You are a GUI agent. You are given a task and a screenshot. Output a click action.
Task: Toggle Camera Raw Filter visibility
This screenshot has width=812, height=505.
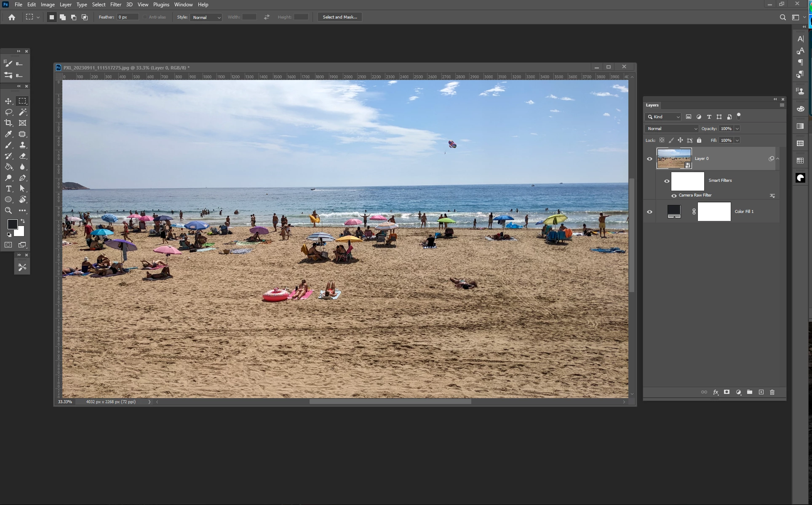(674, 195)
